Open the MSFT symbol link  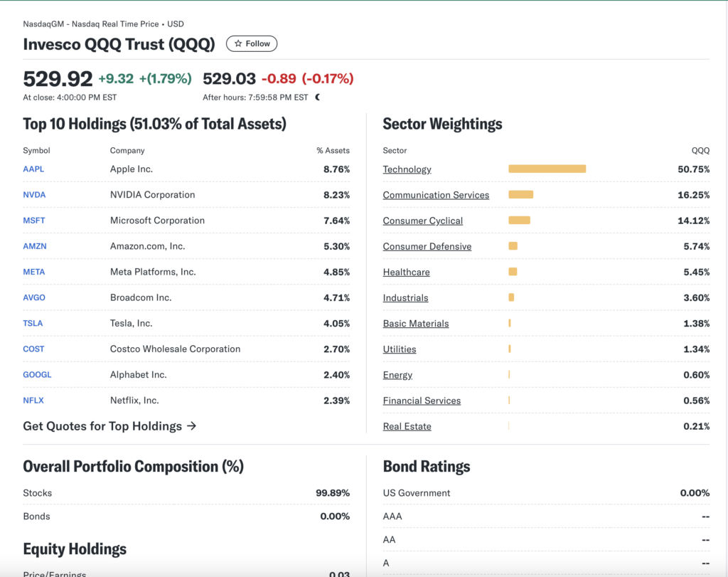click(34, 221)
